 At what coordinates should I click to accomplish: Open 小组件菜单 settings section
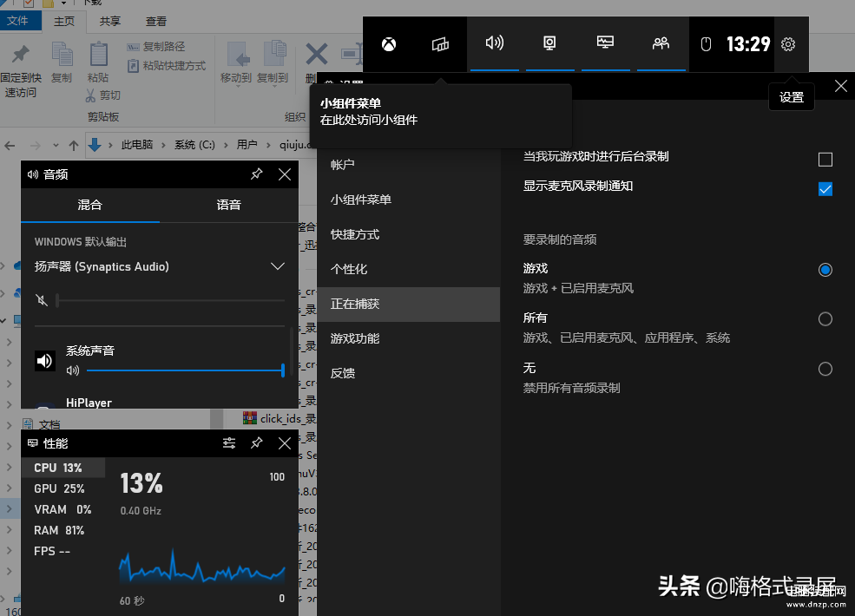[x=408, y=200]
